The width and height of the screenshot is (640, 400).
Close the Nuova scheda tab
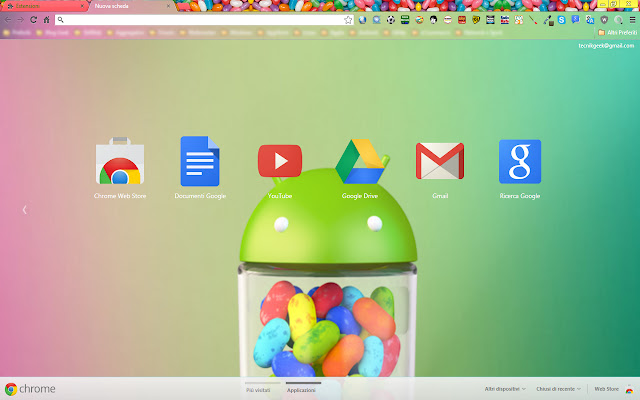(168, 6)
